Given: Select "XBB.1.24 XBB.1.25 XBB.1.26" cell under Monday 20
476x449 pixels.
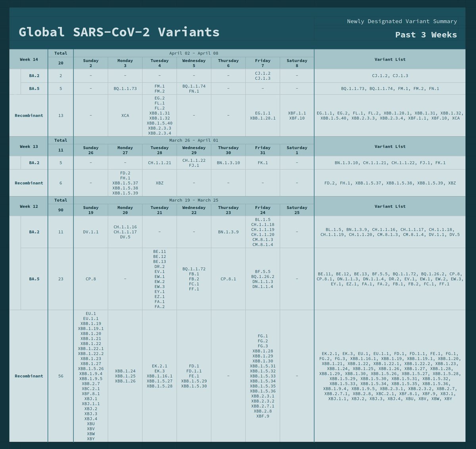Looking at the screenshot, I should coord(125,376).
